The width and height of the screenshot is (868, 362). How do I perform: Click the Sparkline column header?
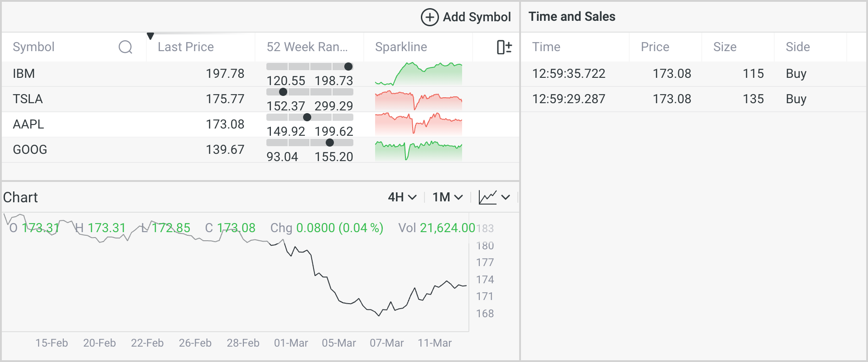(x=401, y=47)
